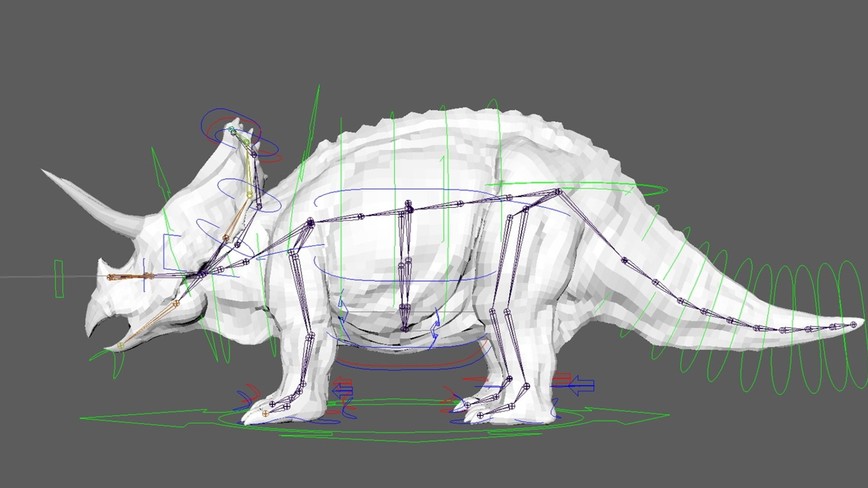Select the belly bottom joint
Image resolution: width=868 pixels, height=488 pixels.
[405, 328]
